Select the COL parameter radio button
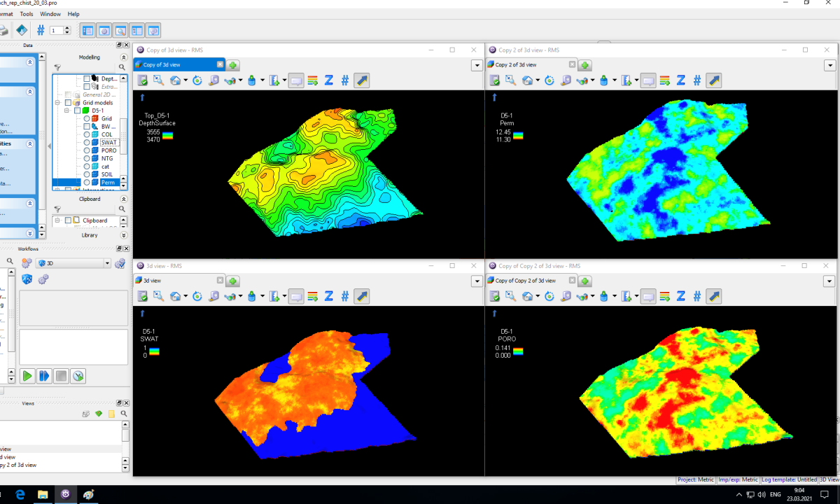This screenshot has width=840, height=504. [87, 134]
